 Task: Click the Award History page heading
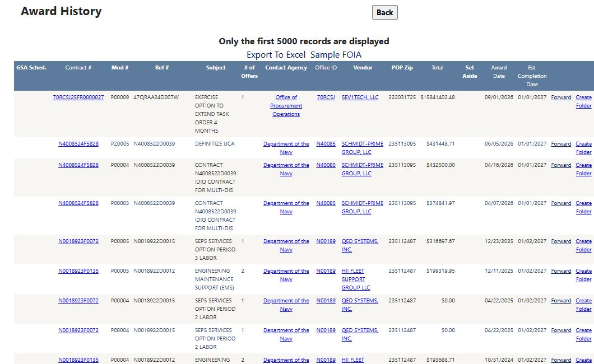tap(61, 11)
